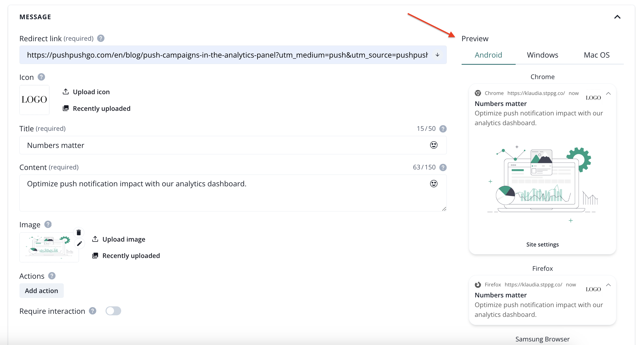
Task: Switch to the Windows preview tab
Action: coord(542,55)
